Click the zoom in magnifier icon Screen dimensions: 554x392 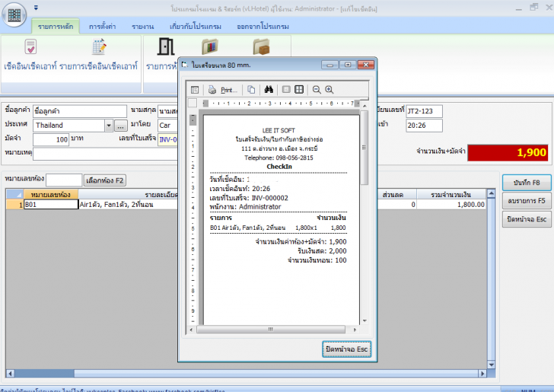point(330,90)
